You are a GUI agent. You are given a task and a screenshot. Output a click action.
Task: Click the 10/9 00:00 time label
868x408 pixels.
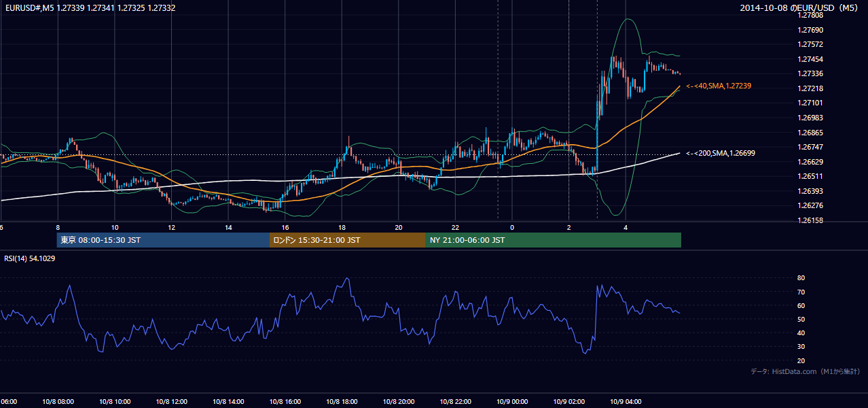tap(512, 402)
